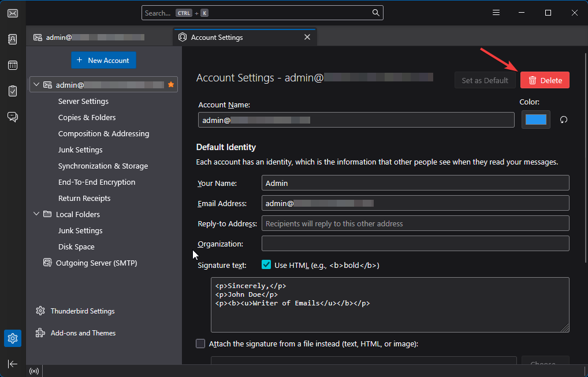588x377 pixels.
Task: Click the Set as Default button
Action: tap(485, 80)
